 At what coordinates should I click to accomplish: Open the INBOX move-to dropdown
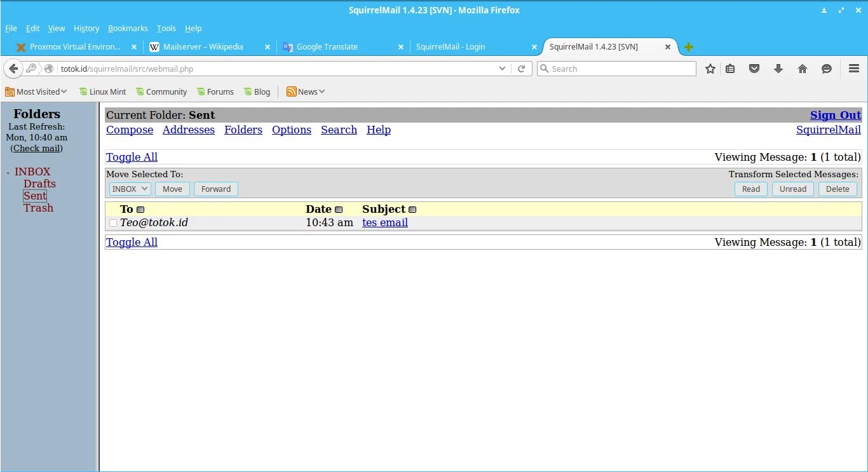tap(130, 189)
